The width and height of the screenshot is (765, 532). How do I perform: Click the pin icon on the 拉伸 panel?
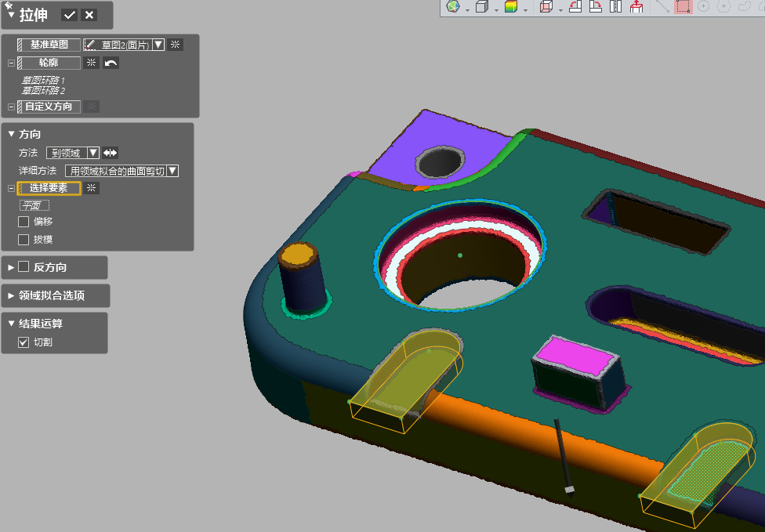tap(9, 6)
